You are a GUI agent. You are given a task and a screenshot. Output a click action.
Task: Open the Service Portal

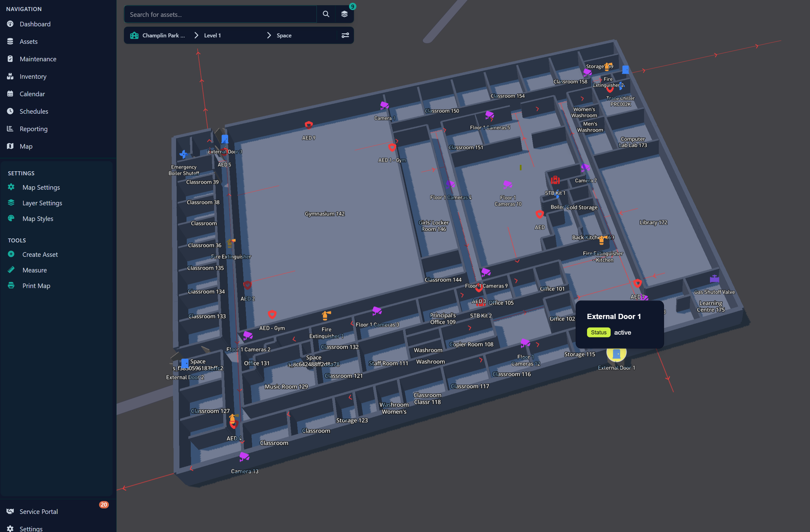click(38, 511)
